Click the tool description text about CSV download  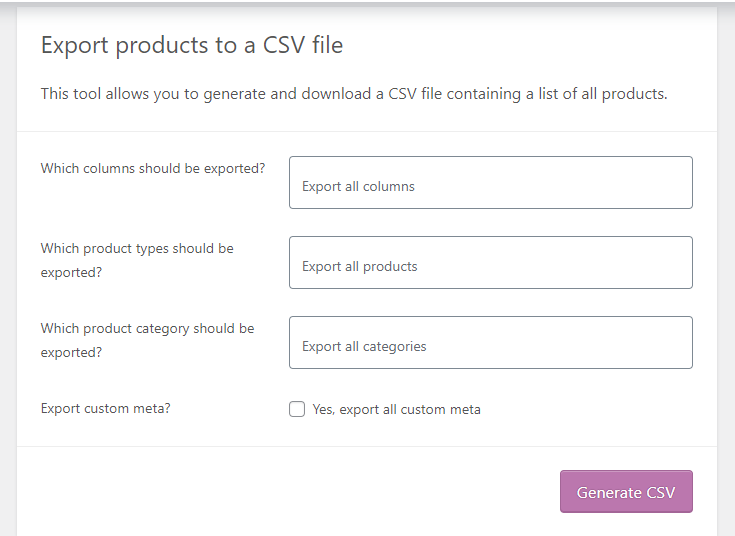point(353,94)
